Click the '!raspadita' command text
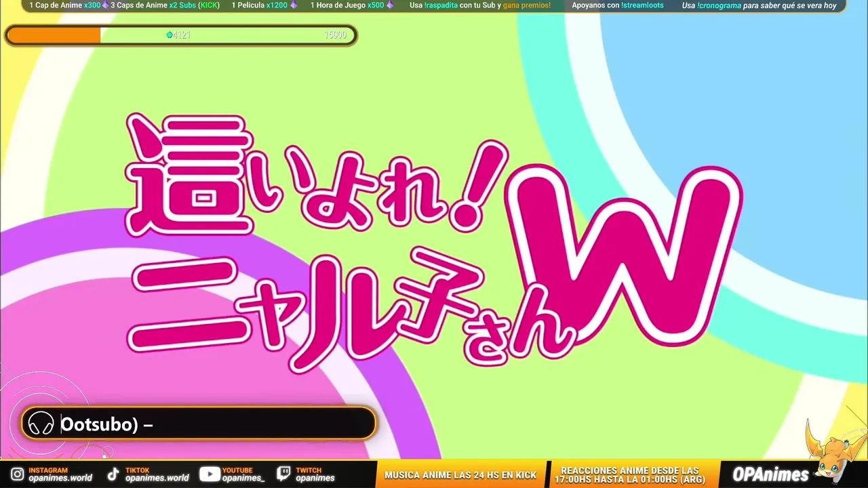868x488 pixels. [441, 5]
